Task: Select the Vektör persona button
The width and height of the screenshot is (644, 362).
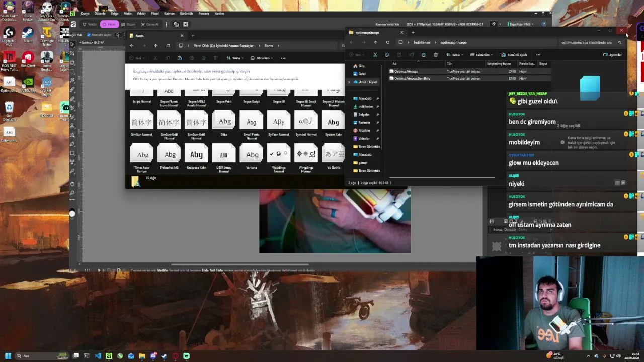Action: 91,24
